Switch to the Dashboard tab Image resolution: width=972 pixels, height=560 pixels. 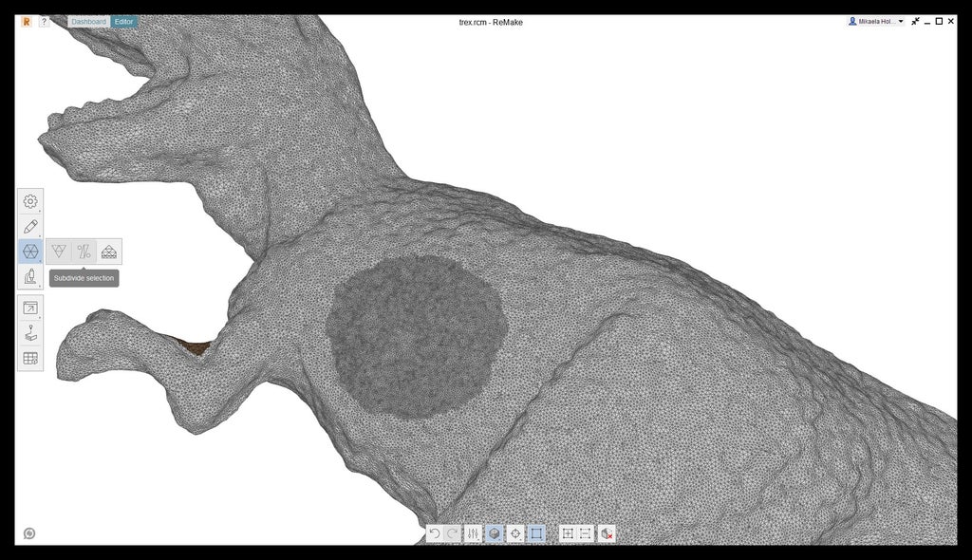click(88, 22)
